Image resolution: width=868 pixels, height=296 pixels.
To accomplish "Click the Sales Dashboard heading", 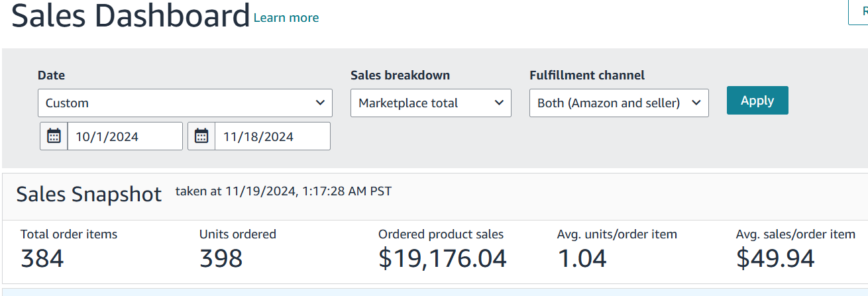I will [x=131, y=15].
